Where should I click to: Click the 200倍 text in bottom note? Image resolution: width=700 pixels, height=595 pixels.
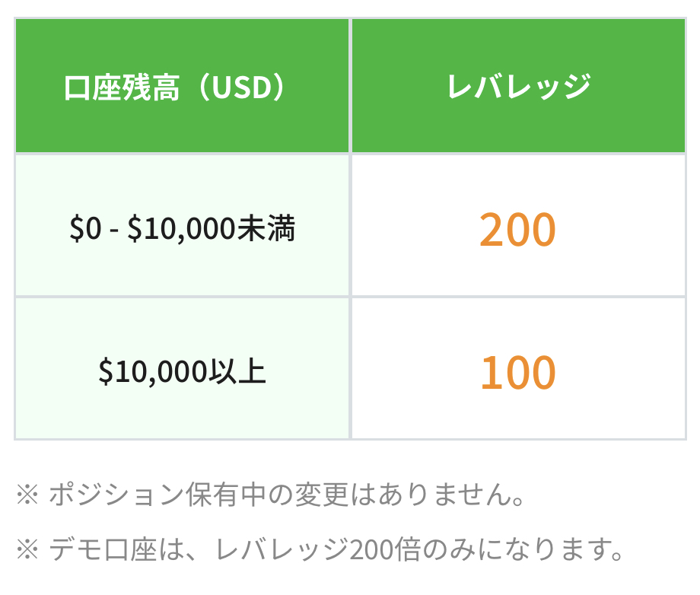tap(385, 549)
